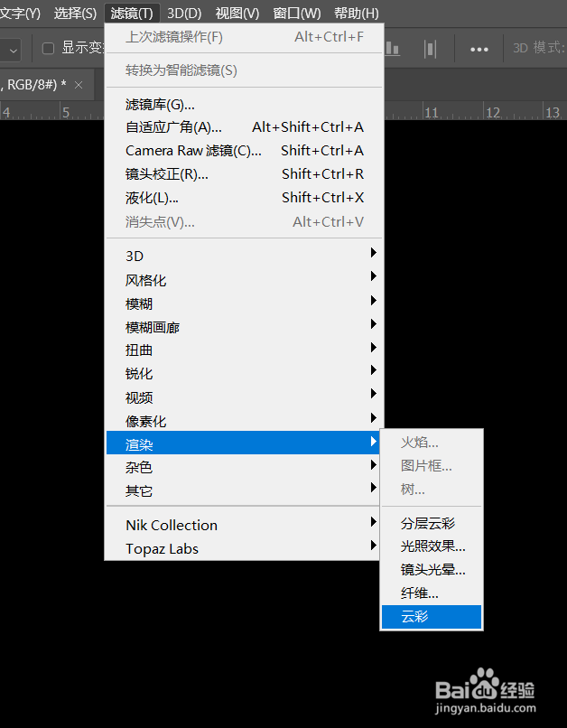Viewport: 567px width, 728px height.
Task: Select 镜头校正(R)... filter
Action: 244,174
